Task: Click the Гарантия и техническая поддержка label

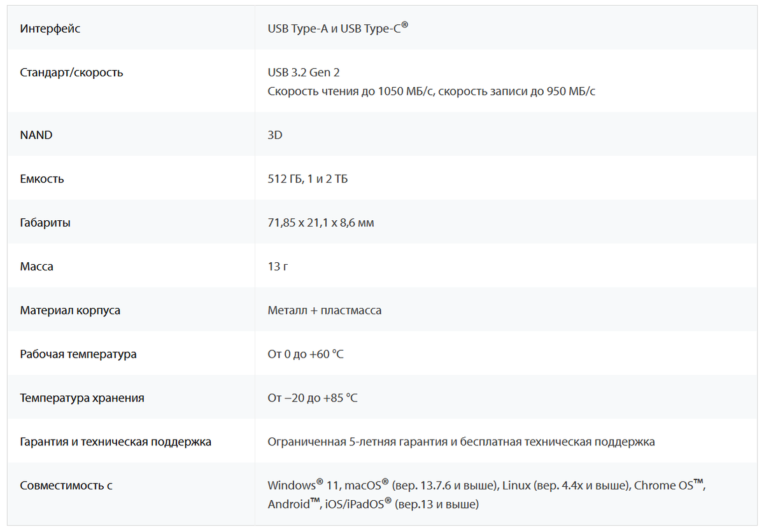Action: click(x=116, y=442)
